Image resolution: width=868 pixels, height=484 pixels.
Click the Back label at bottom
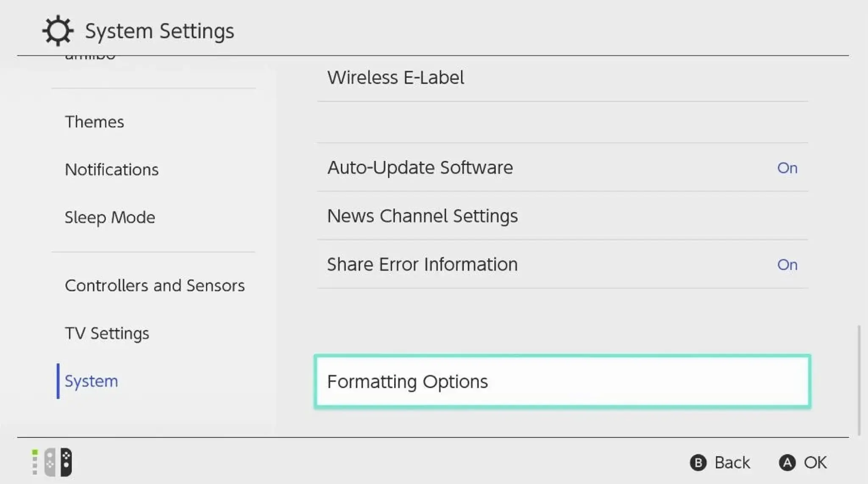click(x=732, y=462)
